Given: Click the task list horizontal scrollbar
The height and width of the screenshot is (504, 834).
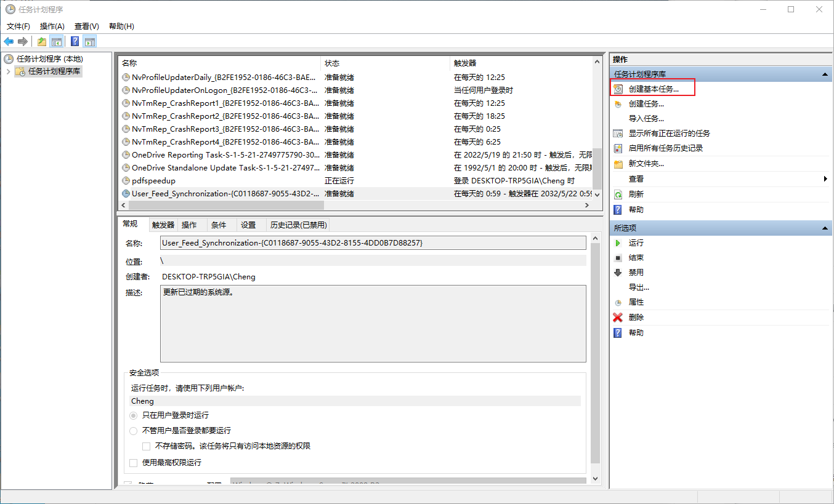Looking at the screenshot, I should tap(354, 206).
